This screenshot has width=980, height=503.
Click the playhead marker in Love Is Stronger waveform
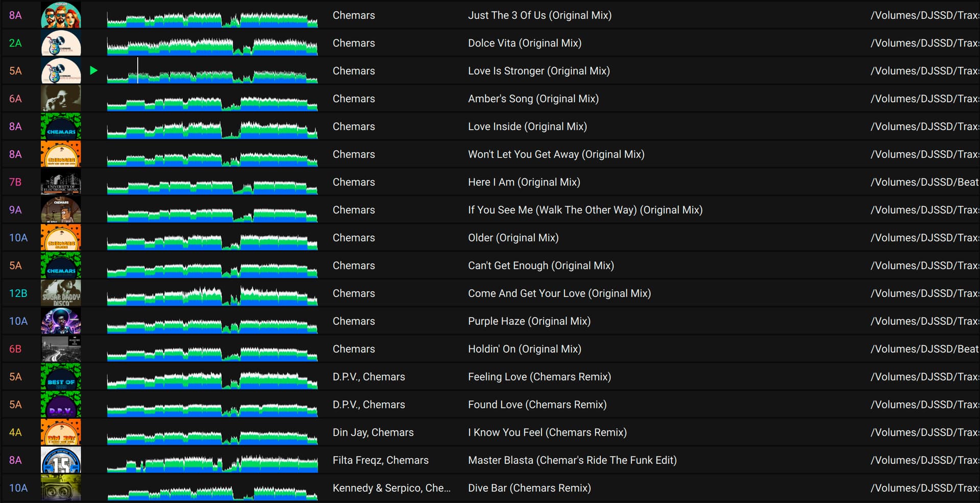(138, 70)
